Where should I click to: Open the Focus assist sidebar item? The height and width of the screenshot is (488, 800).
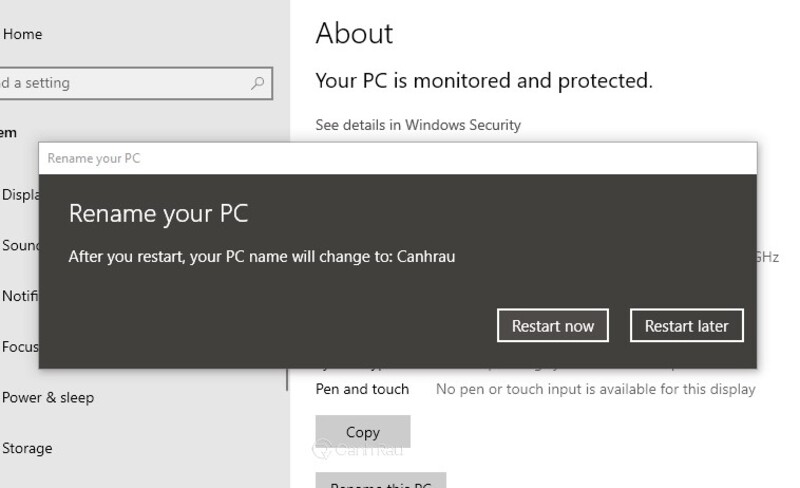(x=20, y=347)
